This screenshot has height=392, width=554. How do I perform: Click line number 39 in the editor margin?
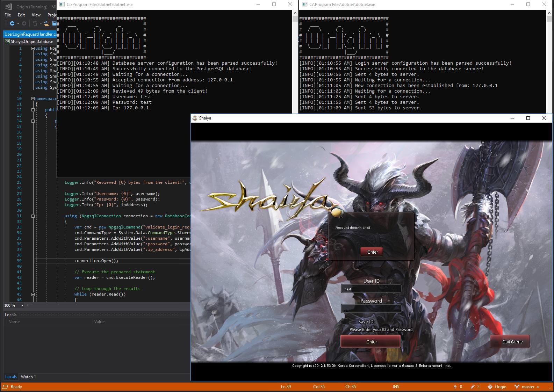pos(19,261)
